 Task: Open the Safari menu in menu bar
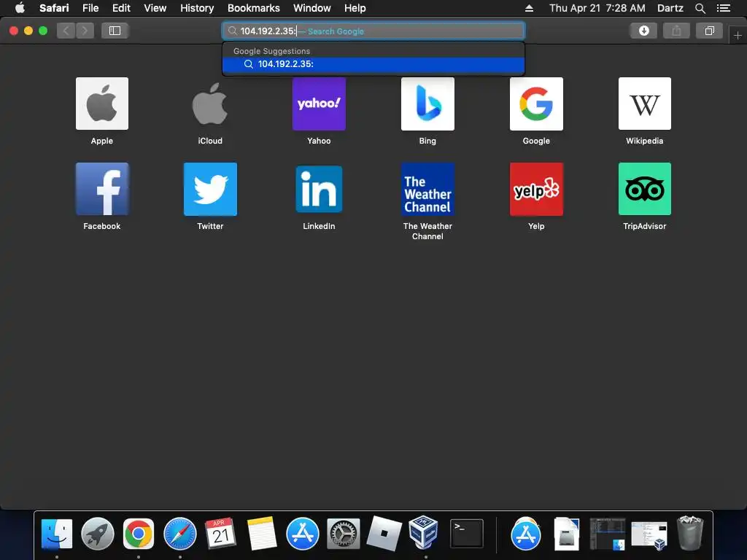pos(54,8)
